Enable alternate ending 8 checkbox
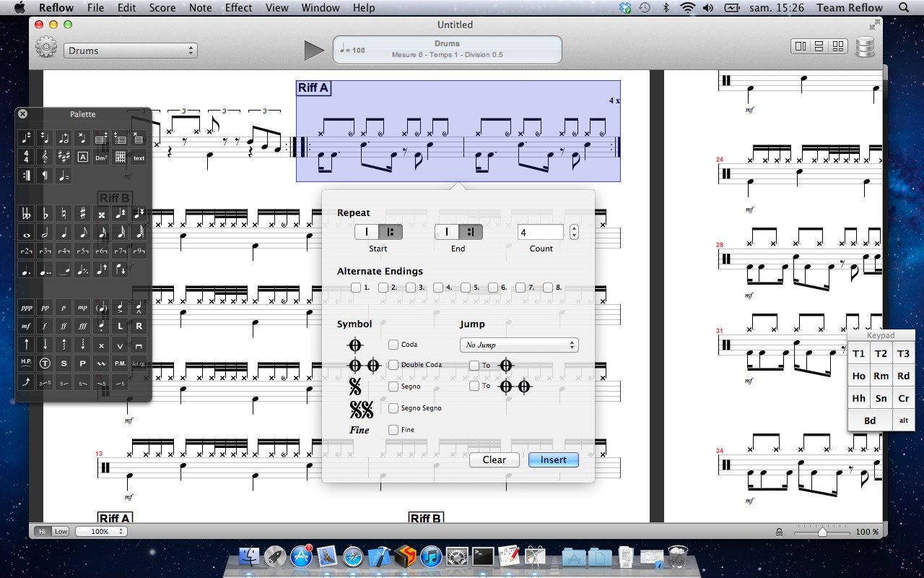This screenshot has height=578, width=924. (x=548, y=288)
